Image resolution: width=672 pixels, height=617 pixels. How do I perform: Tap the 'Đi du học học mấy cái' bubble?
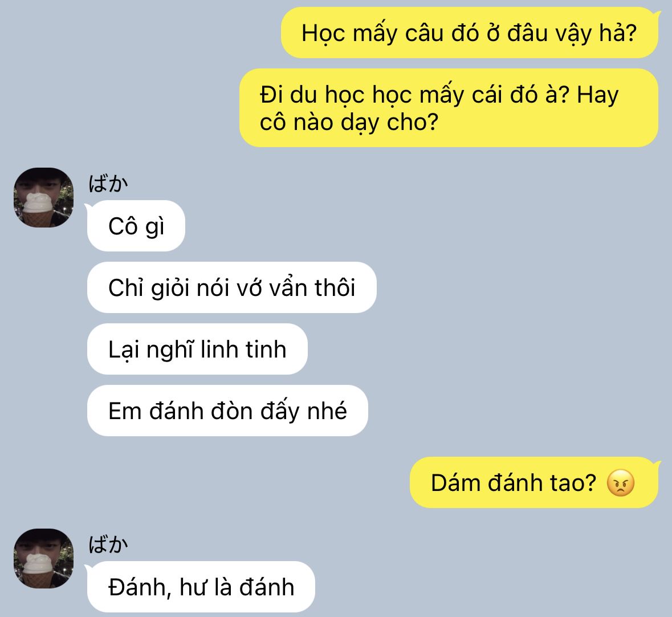(449, 108)
